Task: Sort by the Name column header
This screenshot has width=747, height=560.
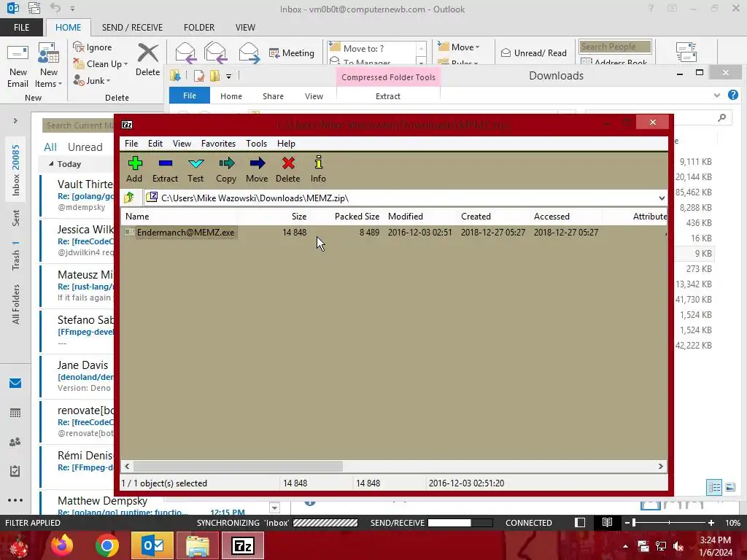Action: point(179,216)
